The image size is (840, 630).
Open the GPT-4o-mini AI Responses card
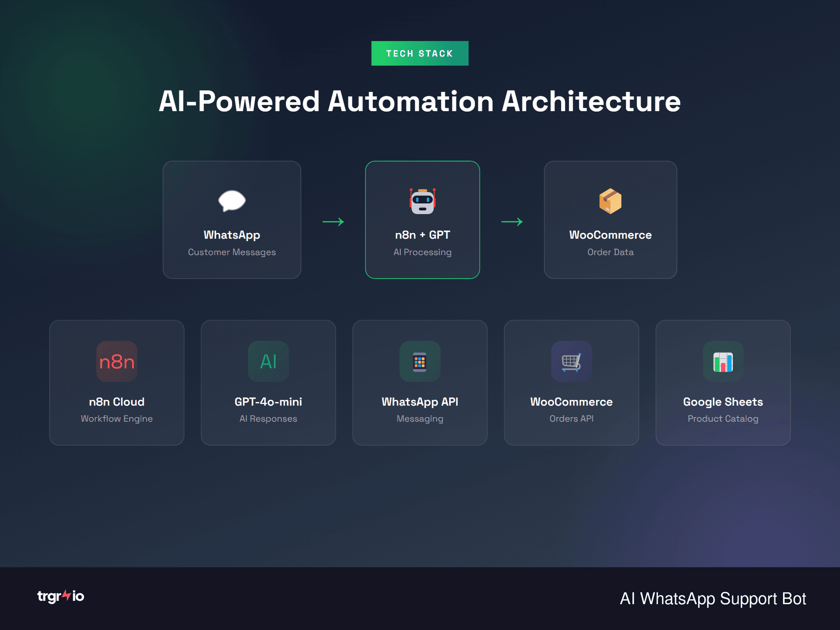pos(268,382)
